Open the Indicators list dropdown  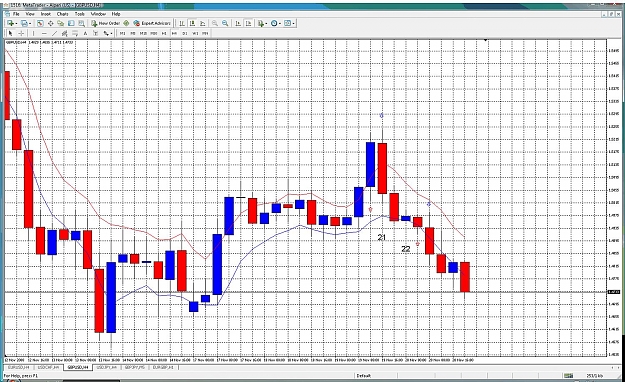coord(262,23)
